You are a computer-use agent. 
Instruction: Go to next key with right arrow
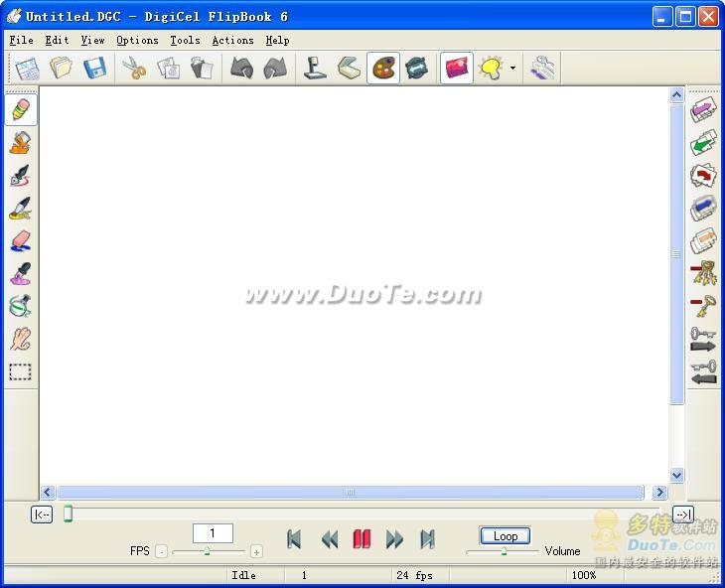click(x=703, y=339)
